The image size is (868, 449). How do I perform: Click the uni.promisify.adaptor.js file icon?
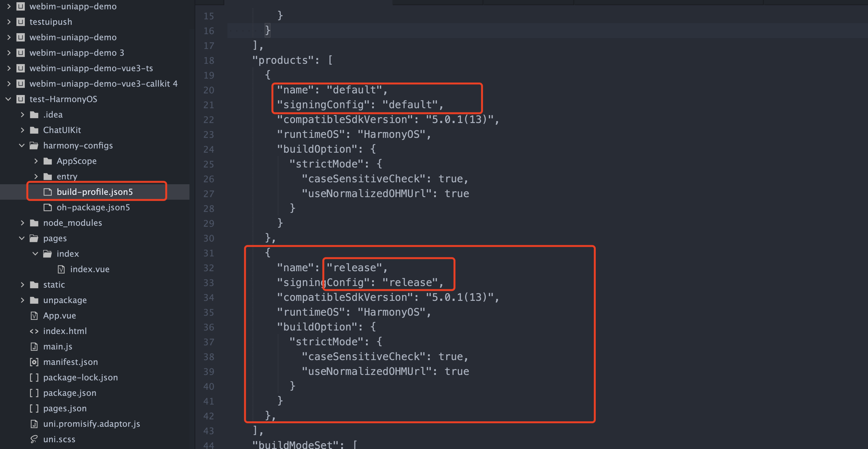pyautogui.click(x=34, y=424)
